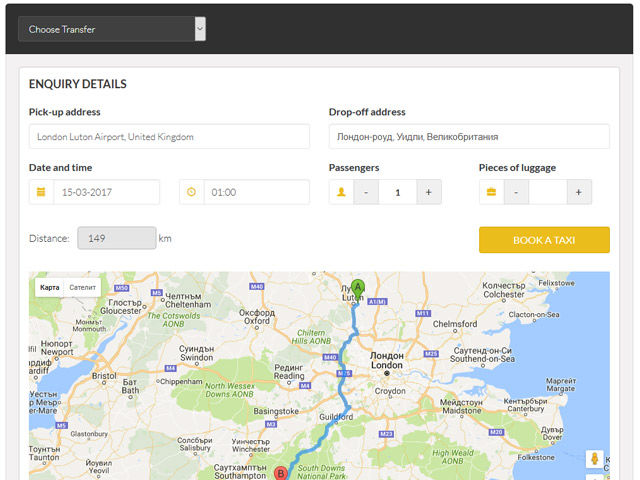Click the Chelmsford label on map
Viewport: 640px width, 480px height.
click(455, 324)
